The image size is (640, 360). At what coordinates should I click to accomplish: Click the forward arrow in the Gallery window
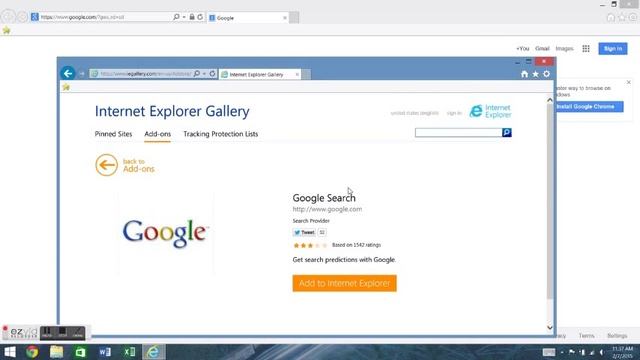[82, 74]
